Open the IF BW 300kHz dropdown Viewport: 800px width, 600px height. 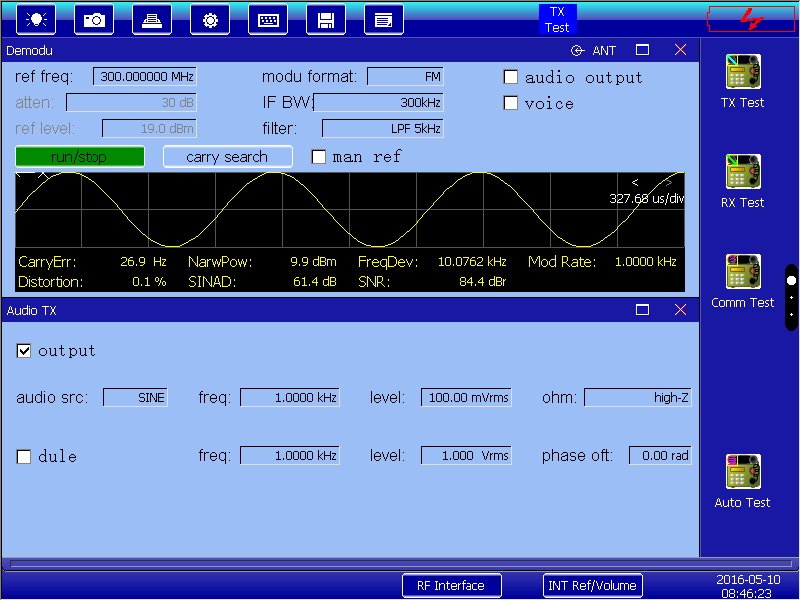(378, 103)
